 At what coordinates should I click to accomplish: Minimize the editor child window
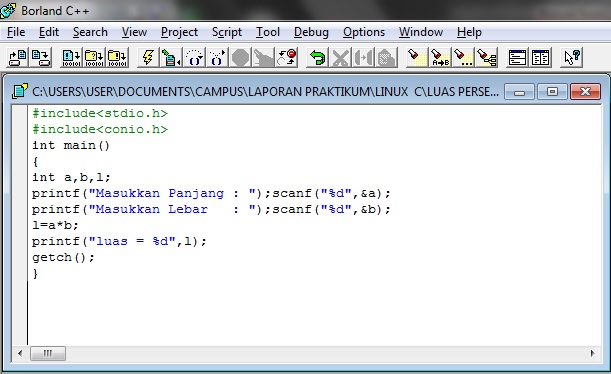click(x=519, y=92)
